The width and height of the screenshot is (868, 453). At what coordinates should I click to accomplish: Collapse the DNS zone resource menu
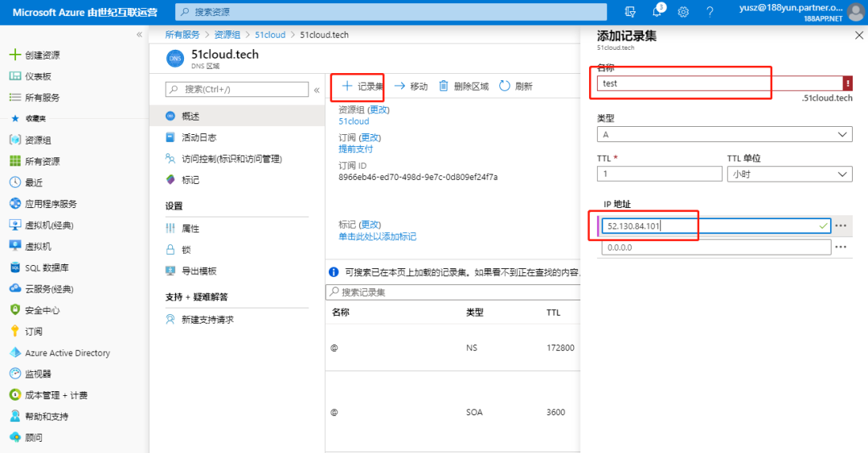coord(317,90)
